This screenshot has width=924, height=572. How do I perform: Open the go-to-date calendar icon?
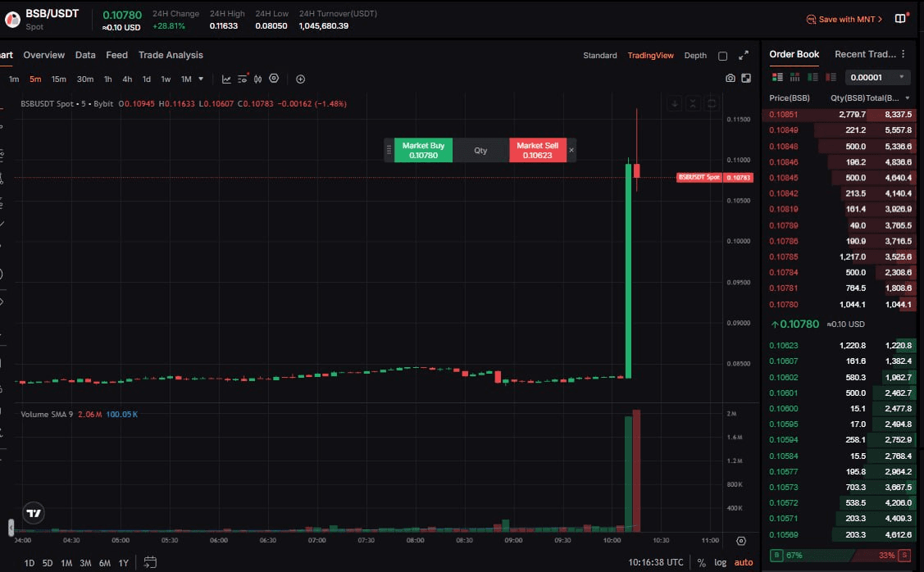coord(150,562)
